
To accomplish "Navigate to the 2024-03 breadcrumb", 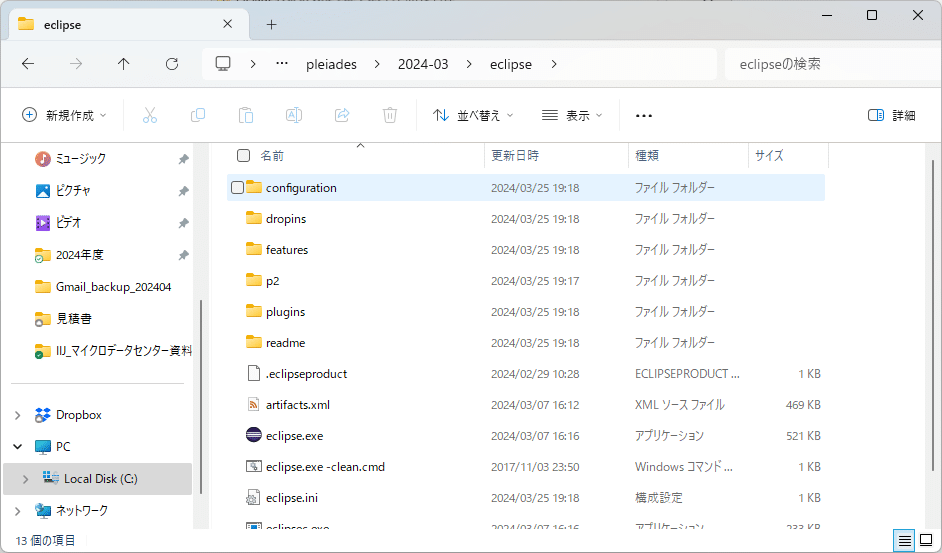I will click(423, 64).
